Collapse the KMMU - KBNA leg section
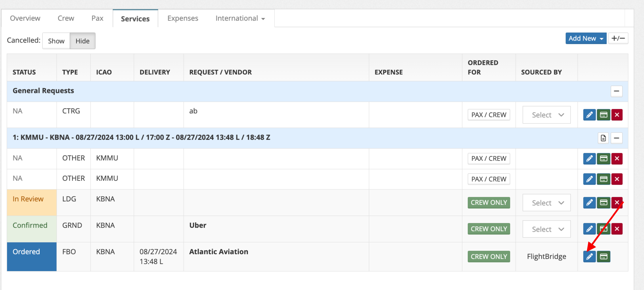Image resolution: width=644 pixels, height=290 pixels. 617,138
